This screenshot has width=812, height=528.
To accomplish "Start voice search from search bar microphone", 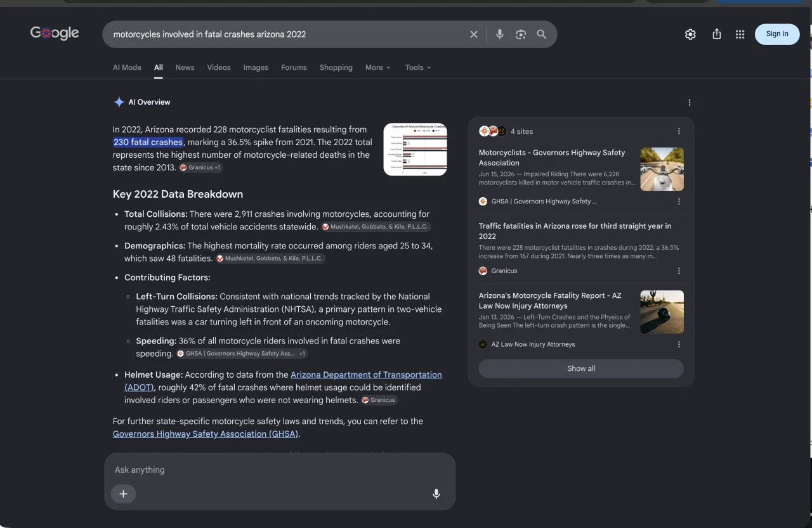I will coord(500,34).
